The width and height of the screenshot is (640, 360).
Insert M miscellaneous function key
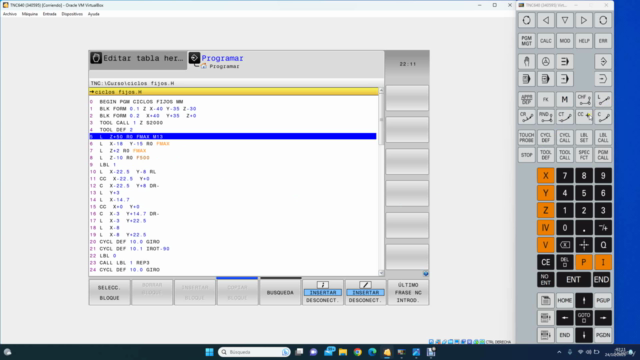click(565, 100)
